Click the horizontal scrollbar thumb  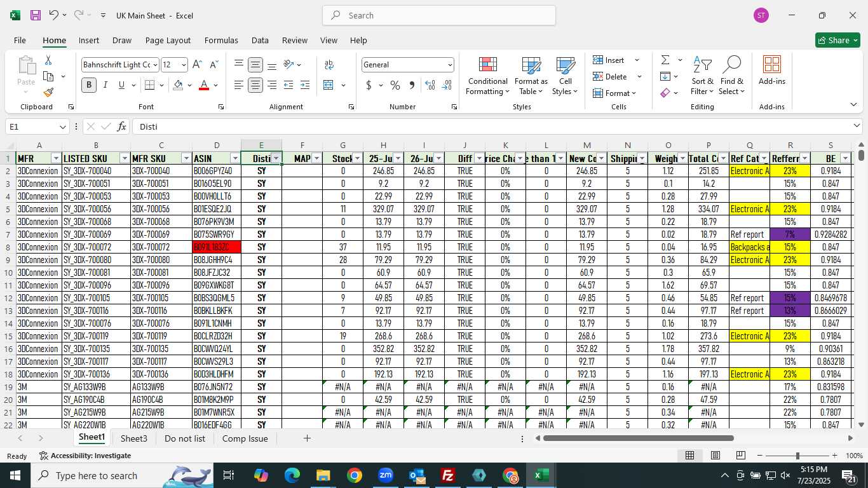pos(639,438)
